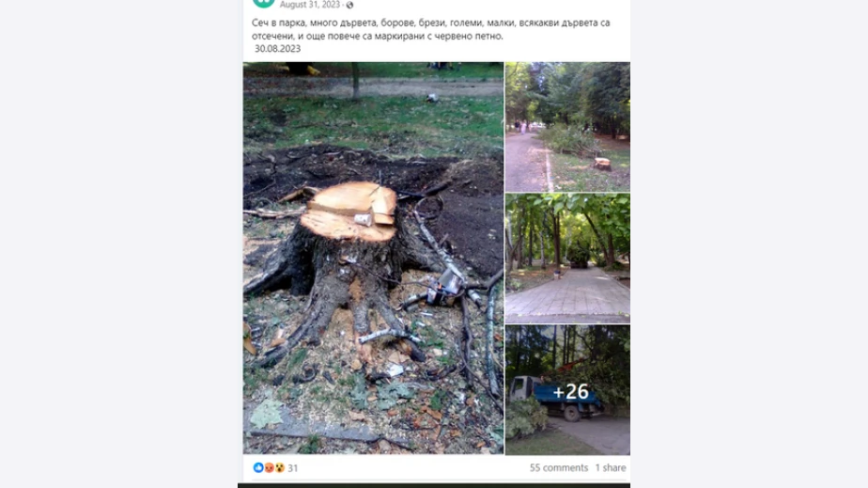Click the Like reaction icon
The height and width of the screenshot is (488, 868).
pyautogui.click(x=258, y=467)
